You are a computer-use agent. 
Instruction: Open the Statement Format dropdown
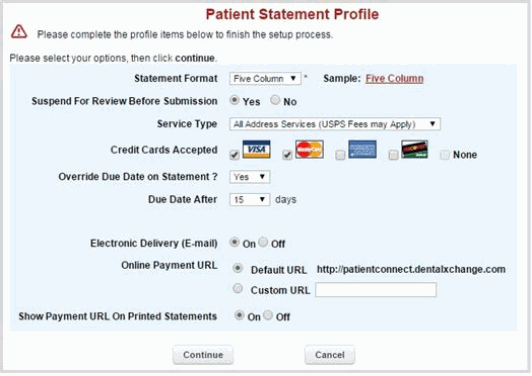[x=265, y=79]
